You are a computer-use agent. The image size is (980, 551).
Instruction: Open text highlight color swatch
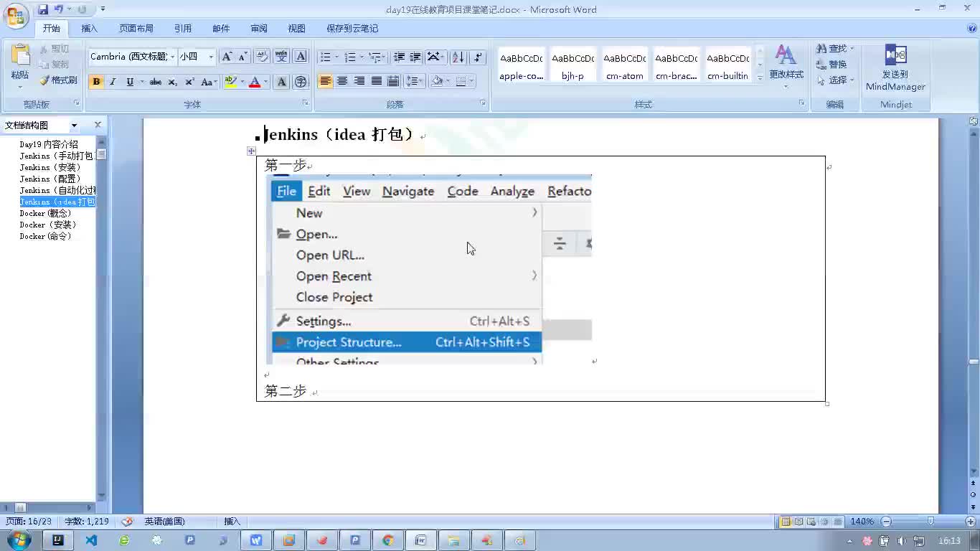(230, 82)
